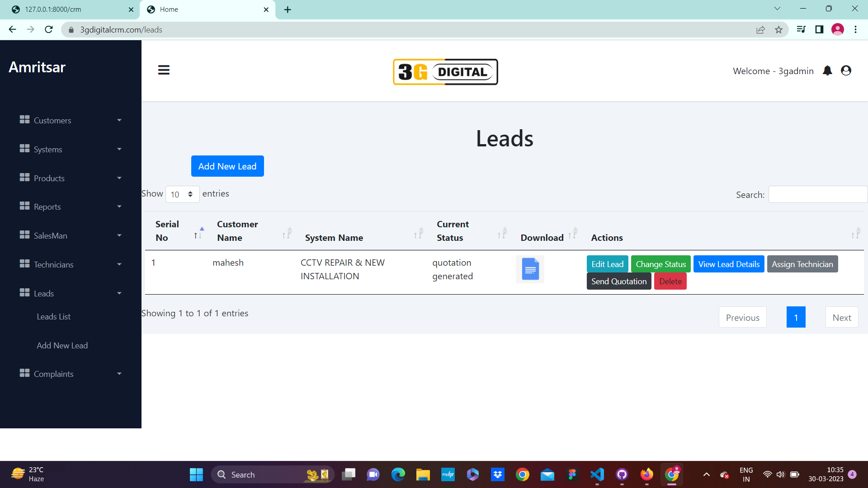
Task: Expand the Customers sidebar dropdown arrow
Action: 119,120
